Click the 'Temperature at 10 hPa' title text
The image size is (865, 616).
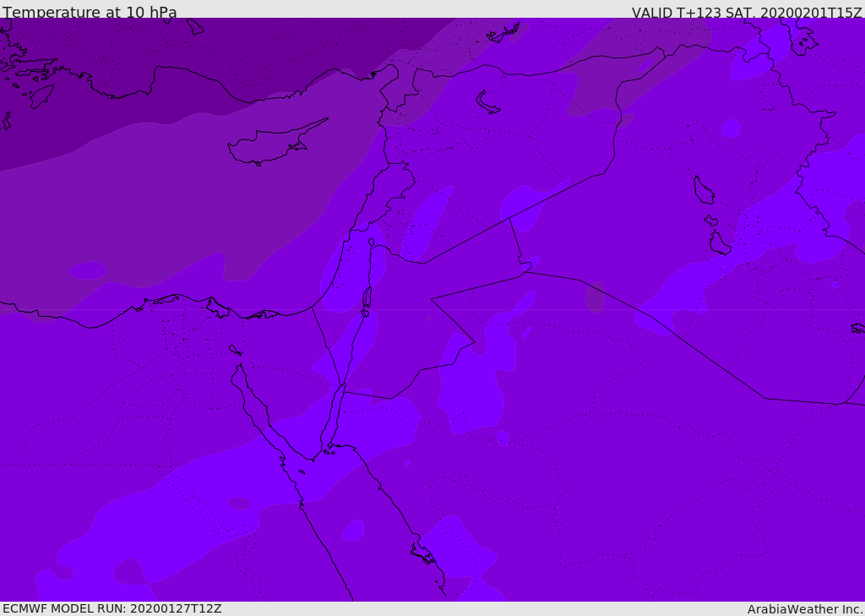(90, 12)
